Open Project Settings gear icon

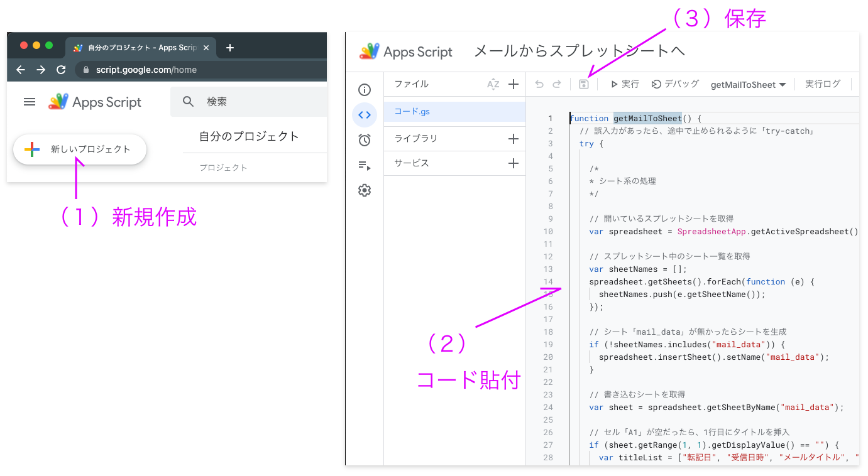tap(365, 190)
